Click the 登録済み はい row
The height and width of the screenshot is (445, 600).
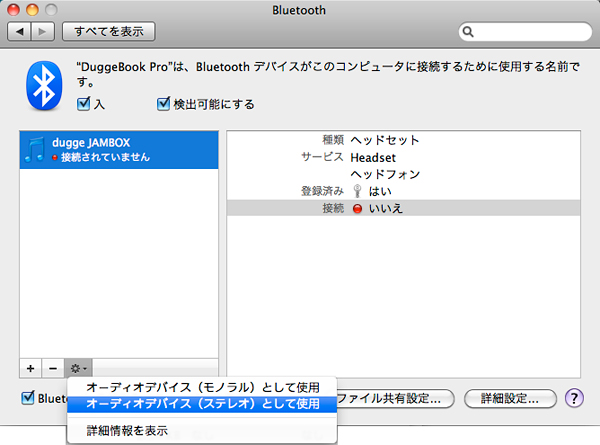(403, 191)
